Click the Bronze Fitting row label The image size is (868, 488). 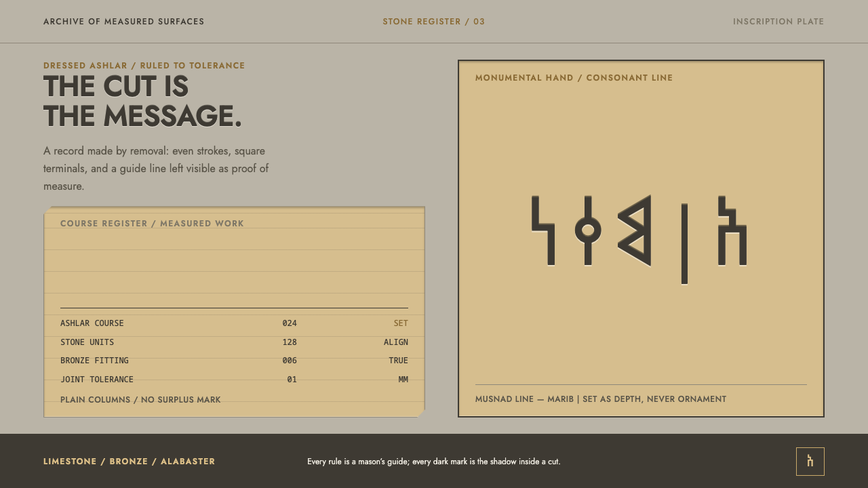click(x=94, y=361)
